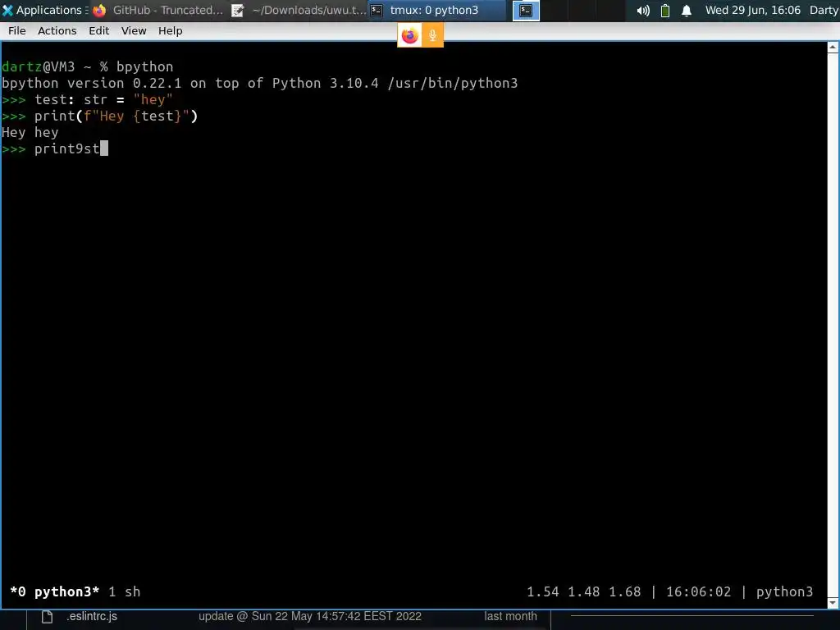This screenshot has width=840, height=630.
Task: Click the 'python3' label at tmux status right
Action: coord(784,591)
